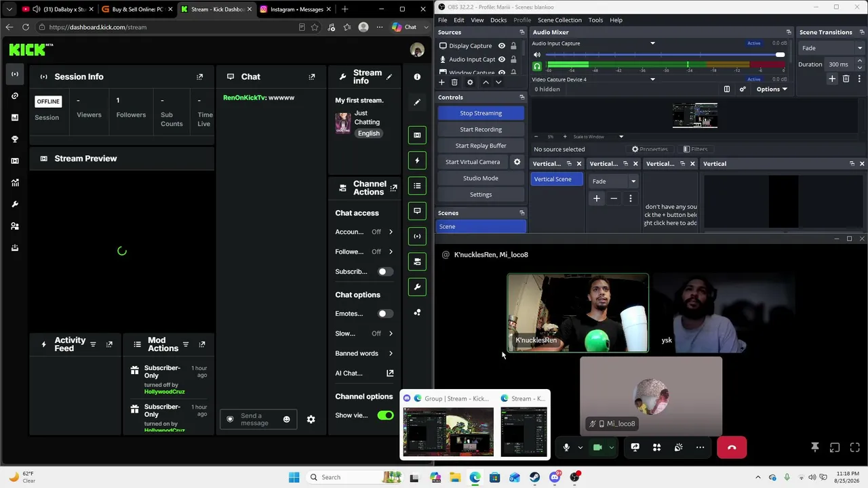Lock the Display Capture source
Screen dimensions: 868x488
click(x=513, y=46)
